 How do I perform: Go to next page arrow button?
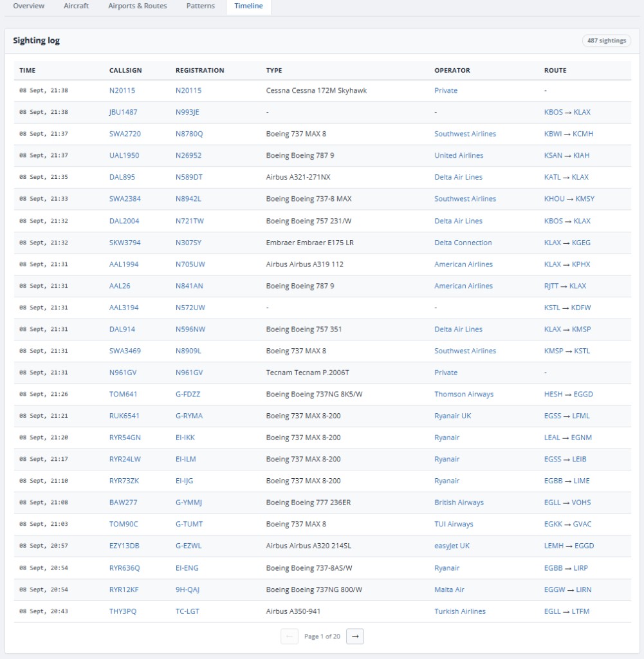(355, 636)
